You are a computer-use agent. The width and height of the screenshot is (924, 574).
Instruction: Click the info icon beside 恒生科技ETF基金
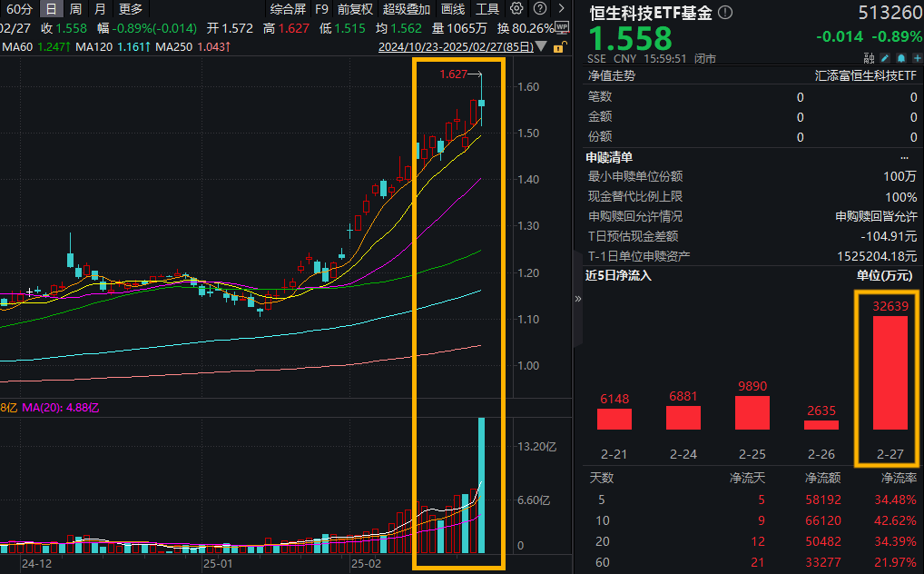(x=725, y=13)
